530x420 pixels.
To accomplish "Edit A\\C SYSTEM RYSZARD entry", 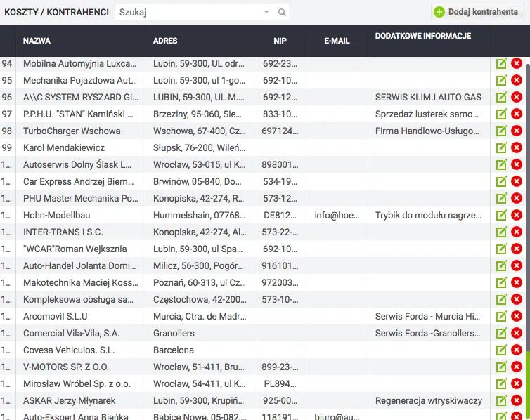I will (x=501, y=97).
